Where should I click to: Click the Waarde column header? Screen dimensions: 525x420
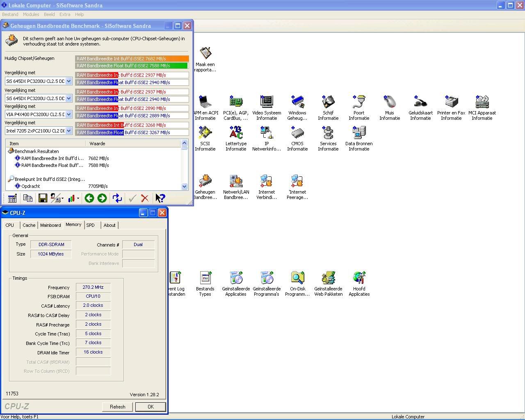[134, 144]
